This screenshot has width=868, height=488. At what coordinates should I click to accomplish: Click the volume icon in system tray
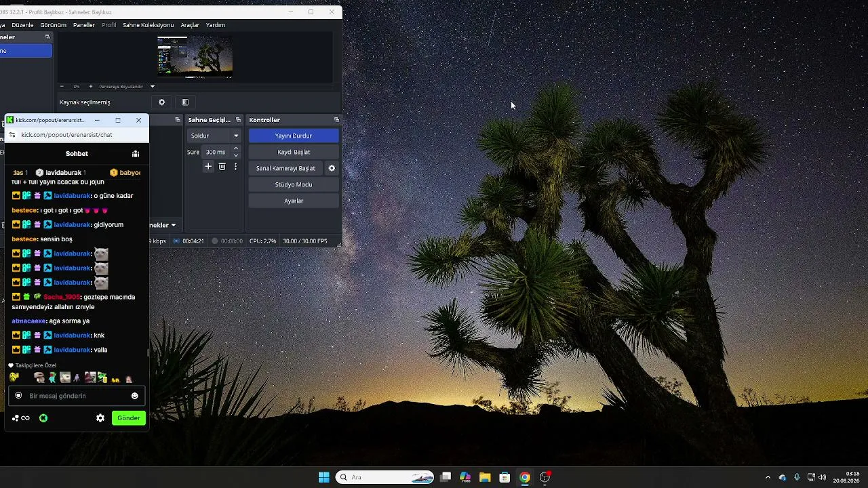coord(822,477)
